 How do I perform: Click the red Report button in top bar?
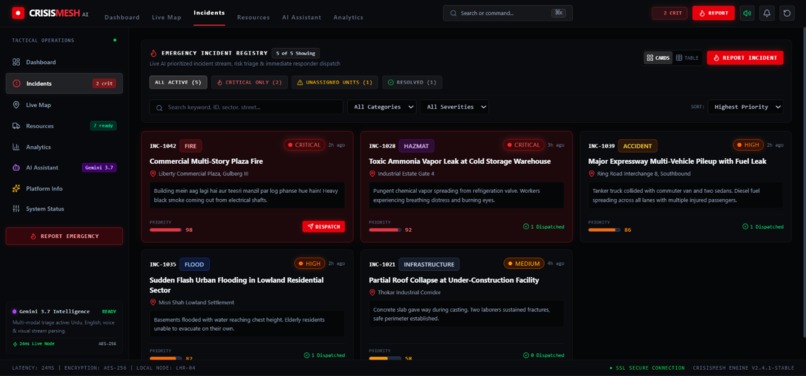[x=713, y=13]
